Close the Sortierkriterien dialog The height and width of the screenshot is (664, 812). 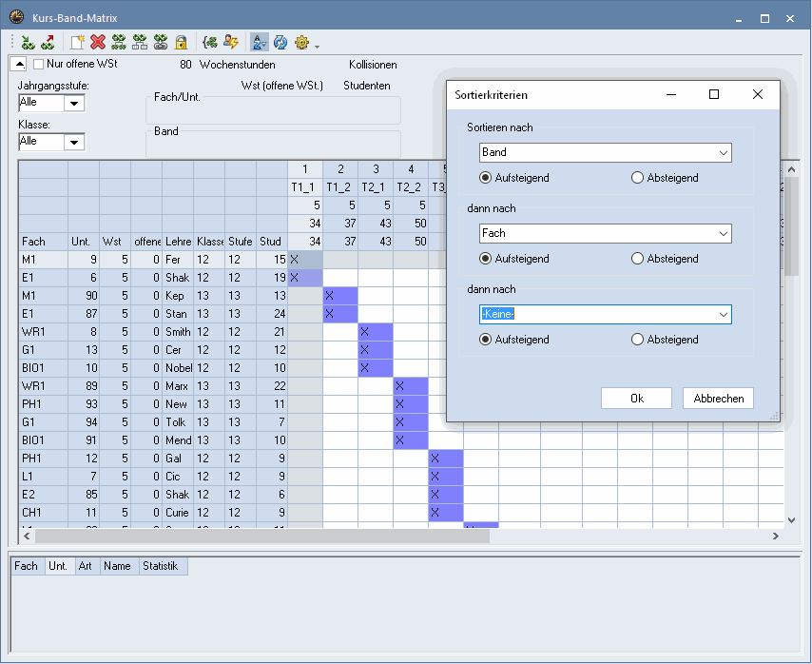pos(758,94)
